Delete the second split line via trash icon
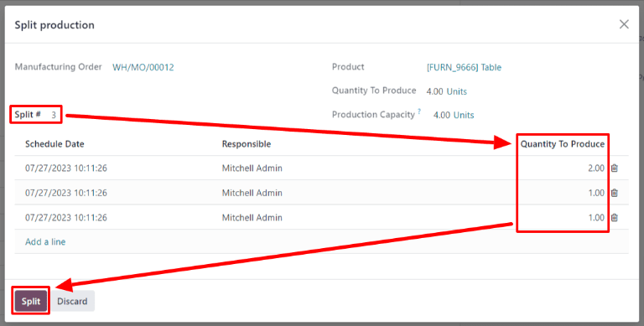The height and width of the screenshot is (326, 644). pos(615,193)
